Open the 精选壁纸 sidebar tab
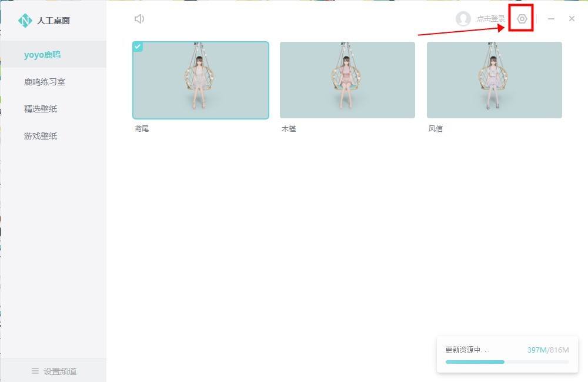 (x=54, y=109)
